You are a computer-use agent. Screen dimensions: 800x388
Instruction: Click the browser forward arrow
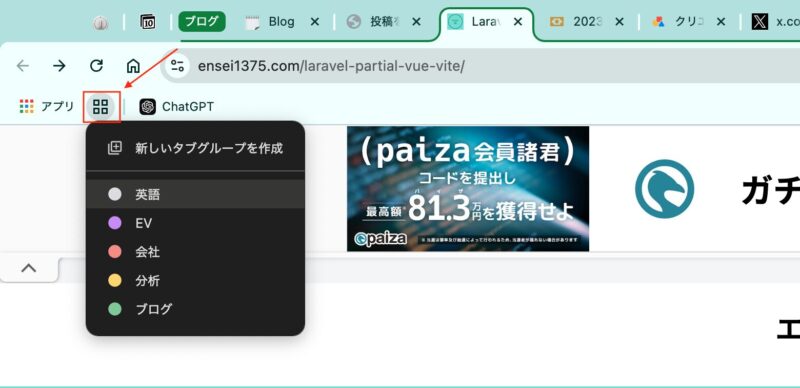click(x=59, y=66)
